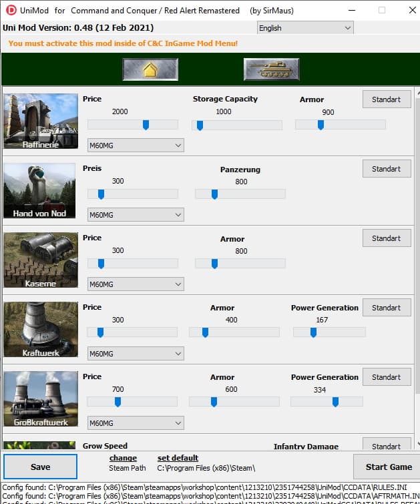Click the Großkraftwerk Price slider

point(132,402)
